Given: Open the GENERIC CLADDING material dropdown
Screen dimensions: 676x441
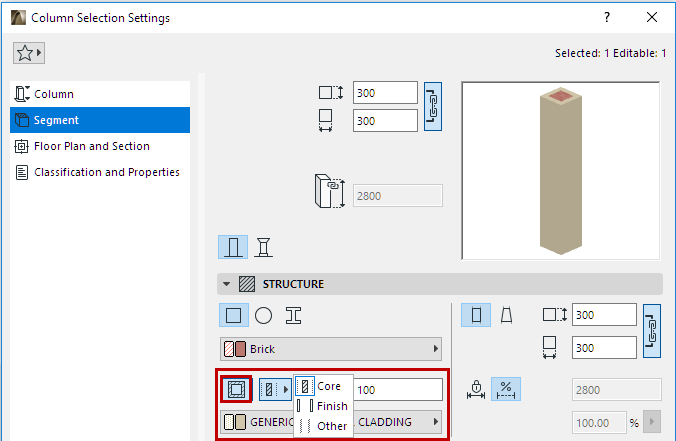Looking at the screenshot, I should tap(331, 422).
